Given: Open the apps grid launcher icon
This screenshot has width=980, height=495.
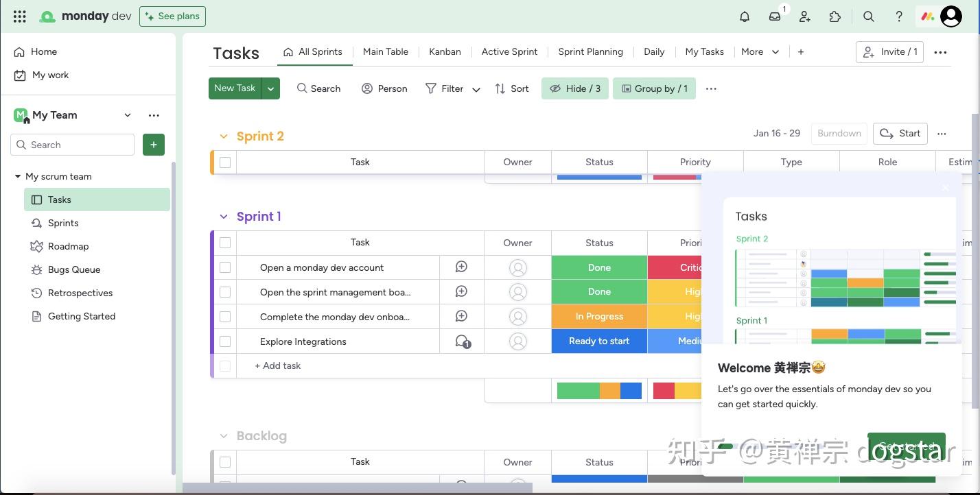Looking at the screenshot, I should (x=20, y=16).
